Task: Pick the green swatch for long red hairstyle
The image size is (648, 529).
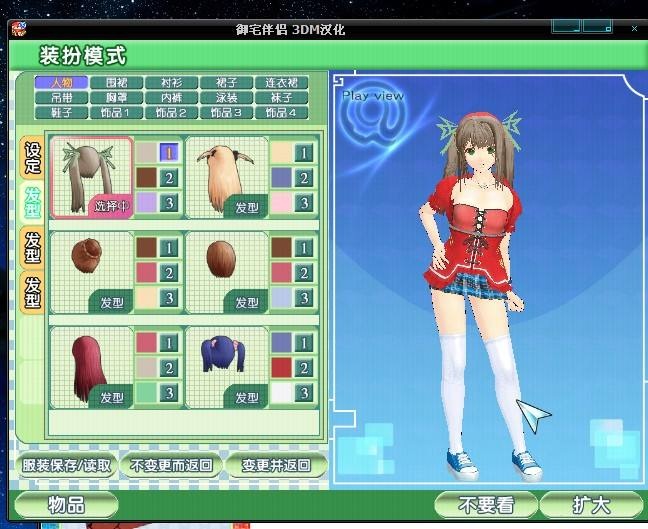Action: [146, 393]
